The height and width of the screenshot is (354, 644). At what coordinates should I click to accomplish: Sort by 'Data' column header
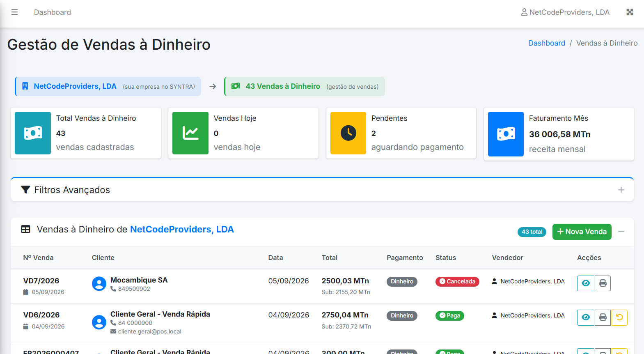(275, 257)
